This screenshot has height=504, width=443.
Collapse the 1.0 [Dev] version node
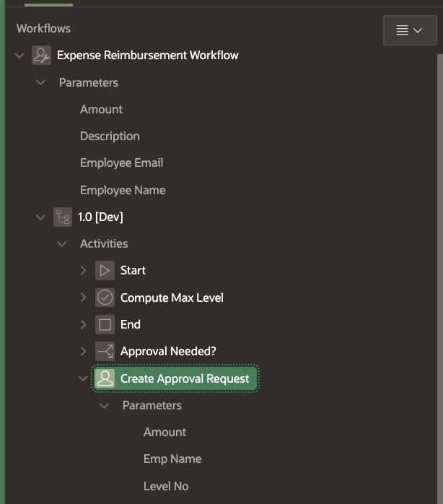coord(41,217)
